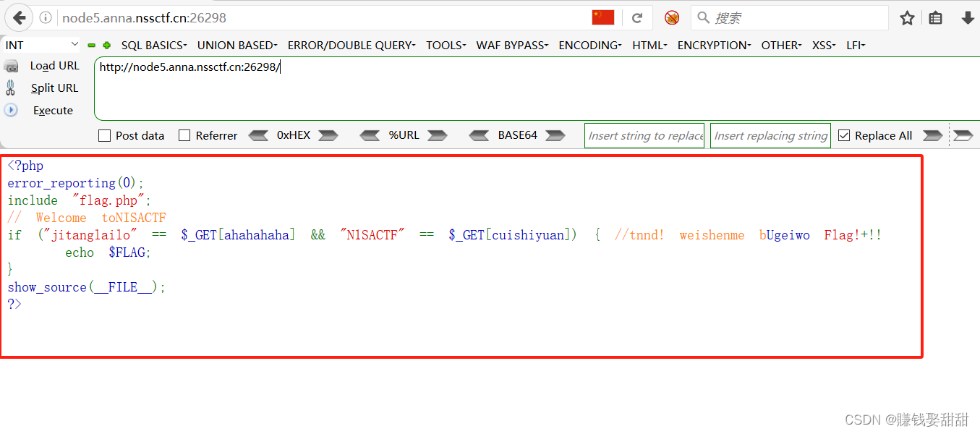
Task: Click the Split URL scissors icon
Action: click(10, 88)
